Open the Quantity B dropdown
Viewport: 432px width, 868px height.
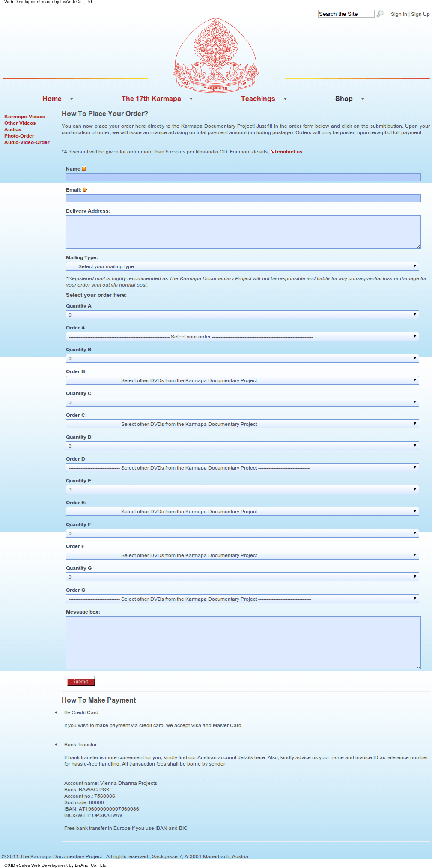point(242,359)
